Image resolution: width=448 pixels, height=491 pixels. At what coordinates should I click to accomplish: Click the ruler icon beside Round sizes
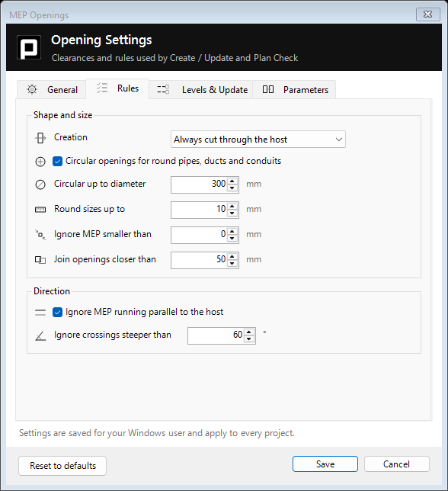40,210
